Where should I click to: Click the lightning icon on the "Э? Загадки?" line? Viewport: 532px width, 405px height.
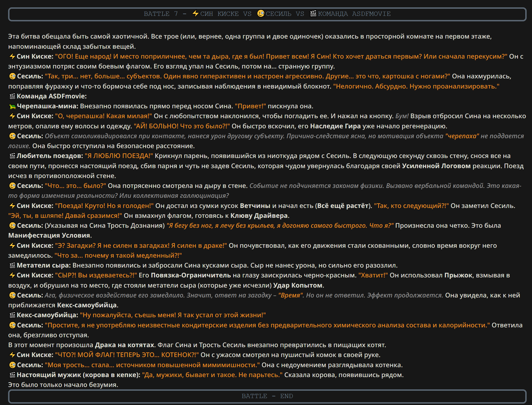12,246
